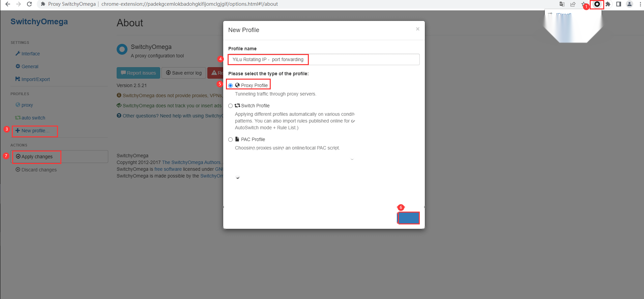
Task: Choose the Switch Profile radio option
Action: [231, 106]
